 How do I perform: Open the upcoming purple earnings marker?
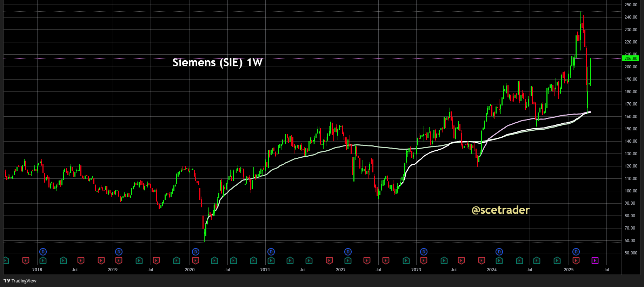[x=595, y=260]
